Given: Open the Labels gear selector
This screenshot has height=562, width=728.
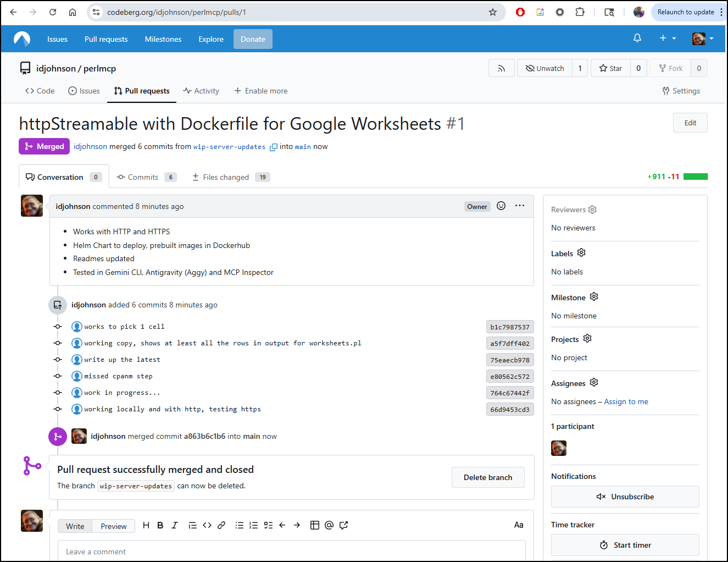Looking at the screenshot, I should [581, 253].
